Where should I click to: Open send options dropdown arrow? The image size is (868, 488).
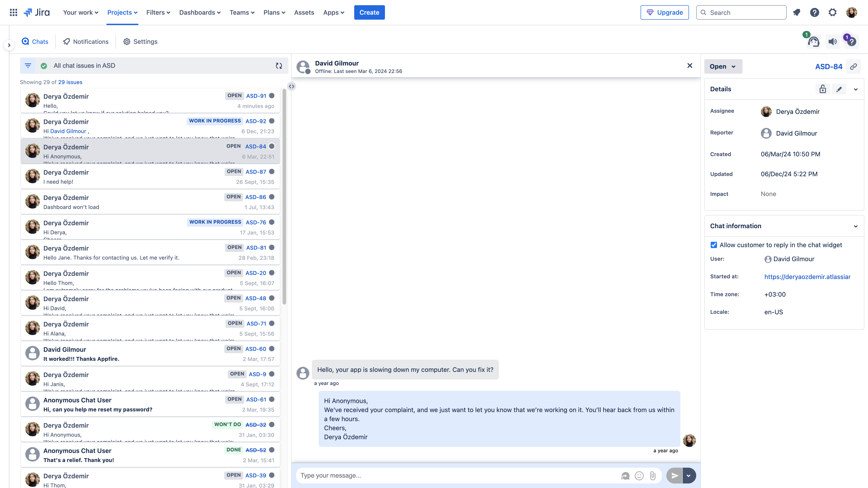tap(689, 476)
